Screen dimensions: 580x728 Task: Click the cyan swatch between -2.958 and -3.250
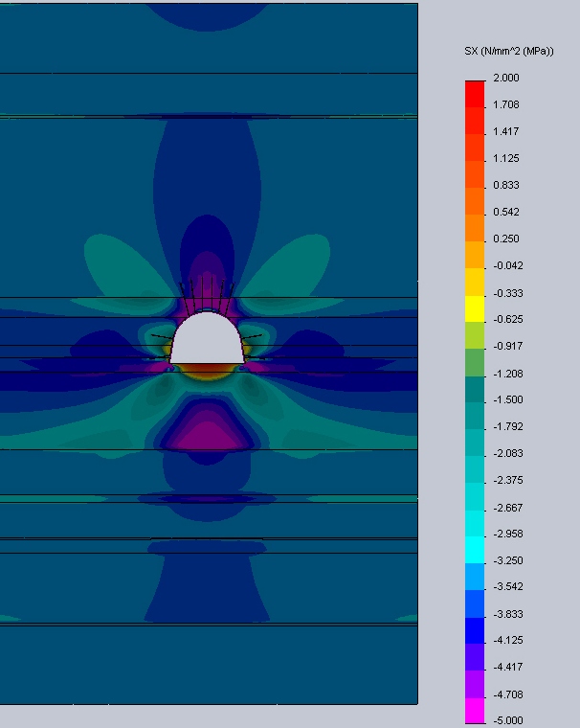tap(475, 550)
